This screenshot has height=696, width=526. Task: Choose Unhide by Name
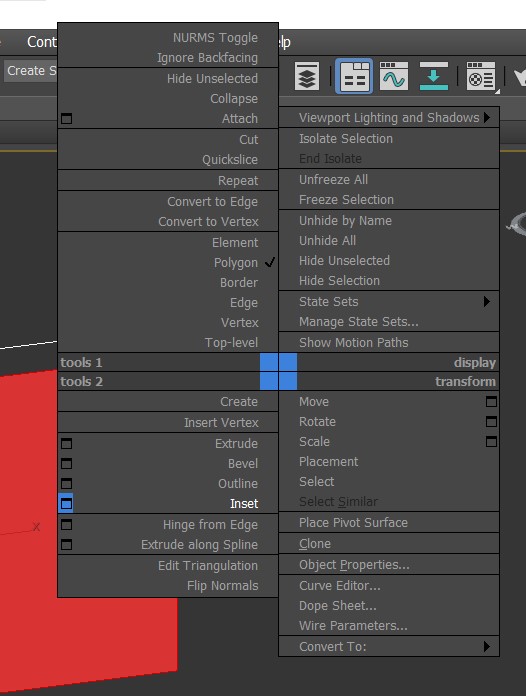345,221
